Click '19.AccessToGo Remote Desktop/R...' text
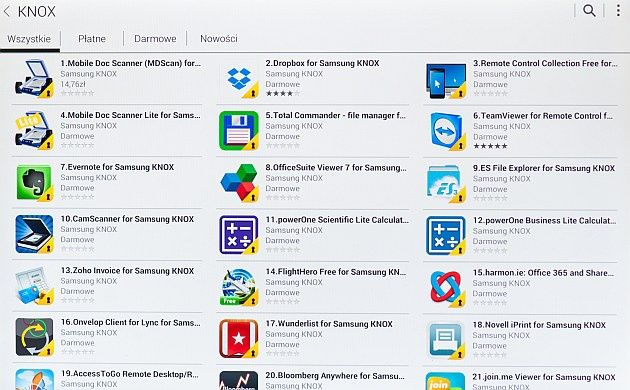 pos(130,374)
